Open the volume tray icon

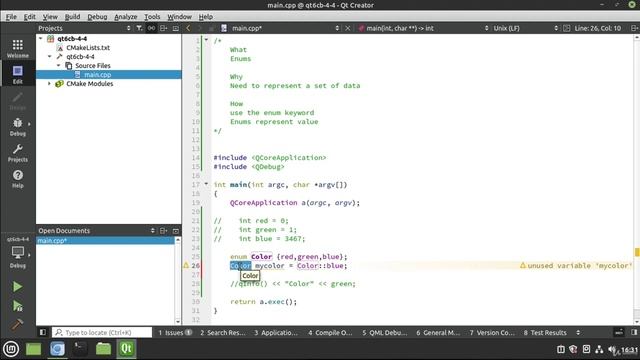click(612, 349)
